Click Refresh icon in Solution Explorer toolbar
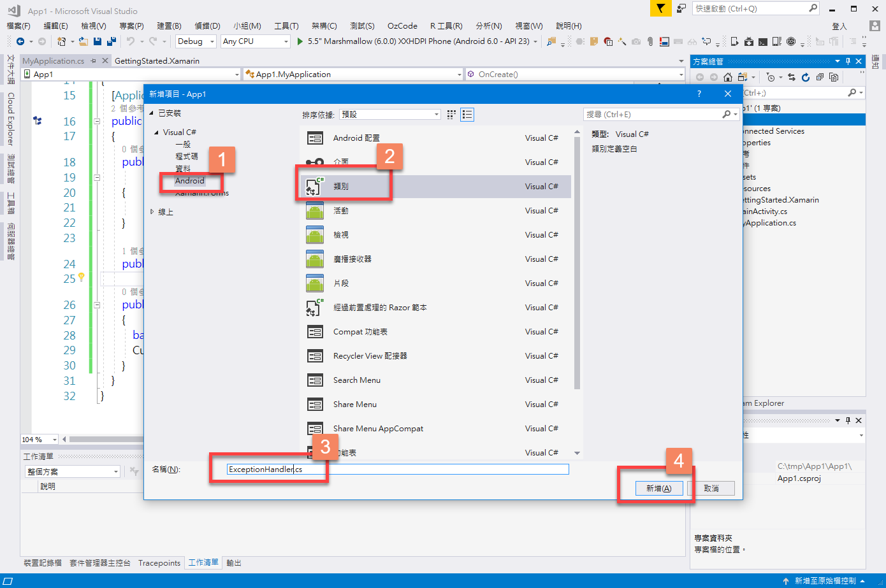 (806, 77)
